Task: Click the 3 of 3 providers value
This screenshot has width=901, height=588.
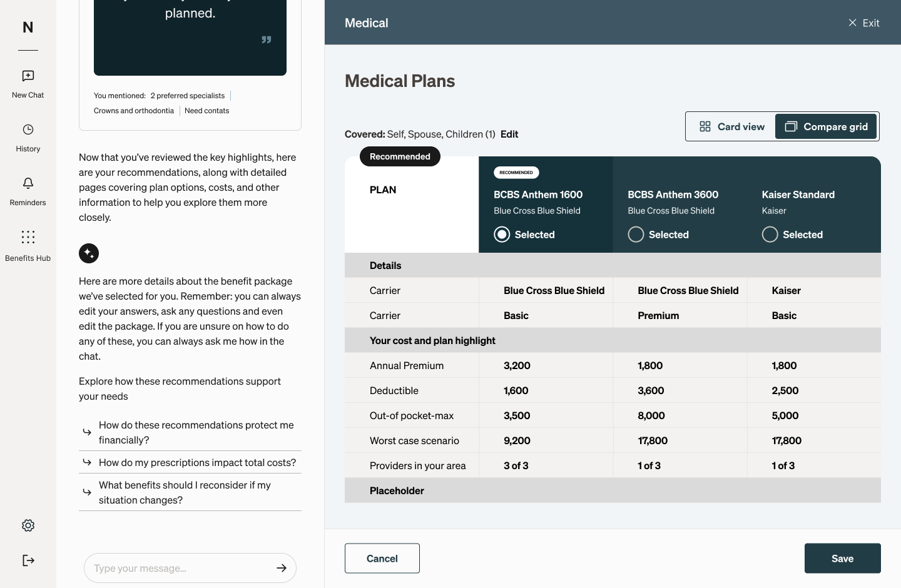Action: coord(516,465)
